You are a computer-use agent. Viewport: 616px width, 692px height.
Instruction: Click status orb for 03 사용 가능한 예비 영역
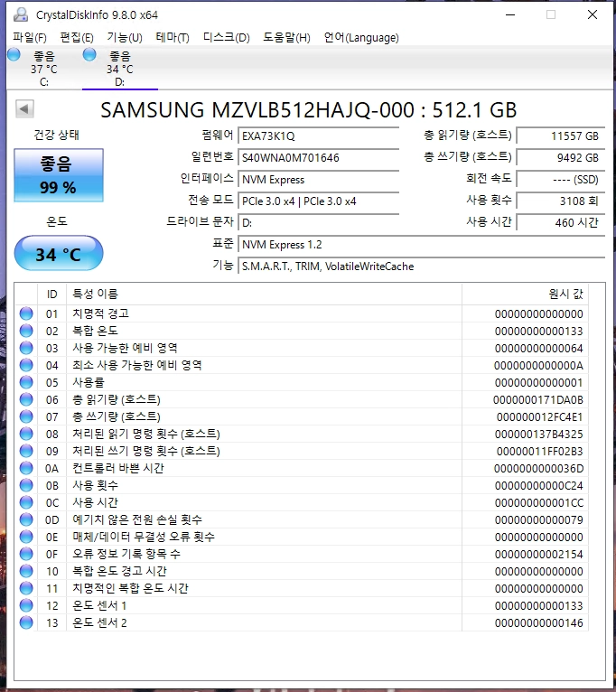[x=26, y=348]
